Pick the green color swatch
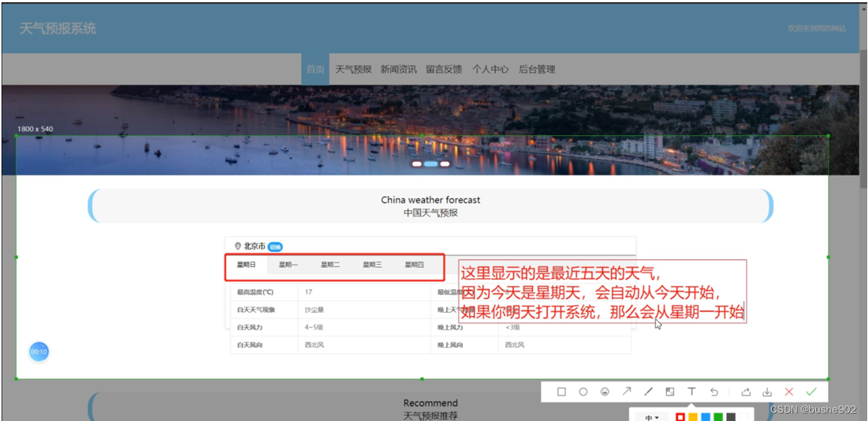Viewport: 868px width, 421px height. (719, 417)
